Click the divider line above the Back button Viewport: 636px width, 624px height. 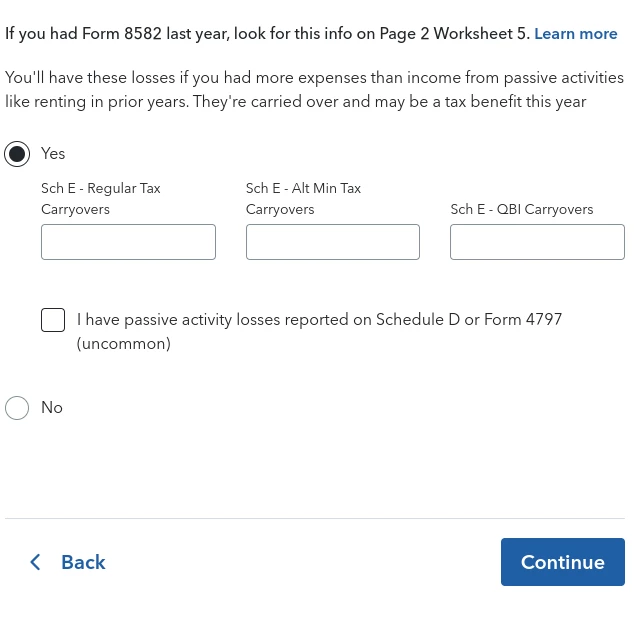pyautogui.click(x=315, y=518)
